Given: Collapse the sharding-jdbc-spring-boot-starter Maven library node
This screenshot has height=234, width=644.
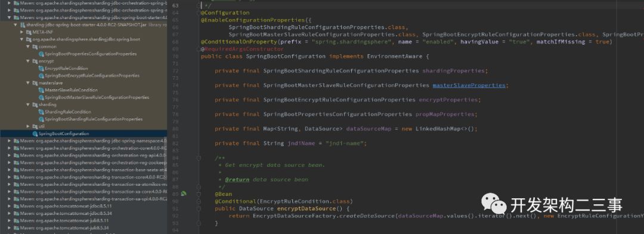Looking at the screenshot, I should click(x=10, y=18).
